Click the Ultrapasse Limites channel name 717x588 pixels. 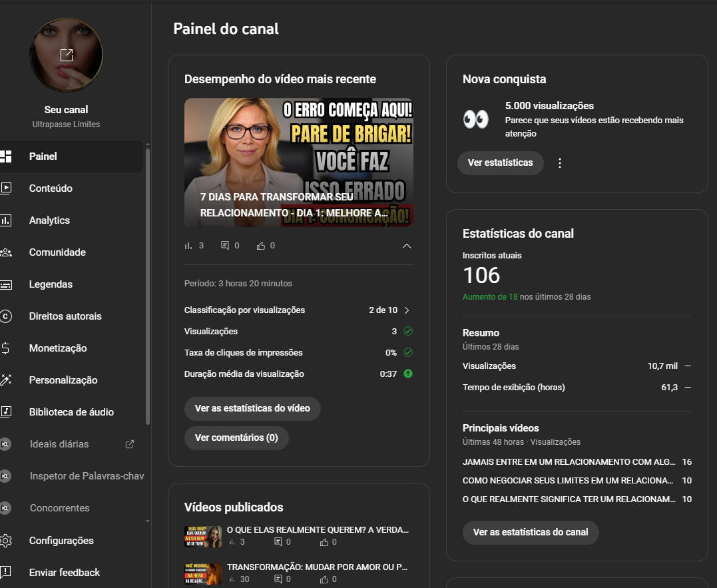click(x=66, y=125)
